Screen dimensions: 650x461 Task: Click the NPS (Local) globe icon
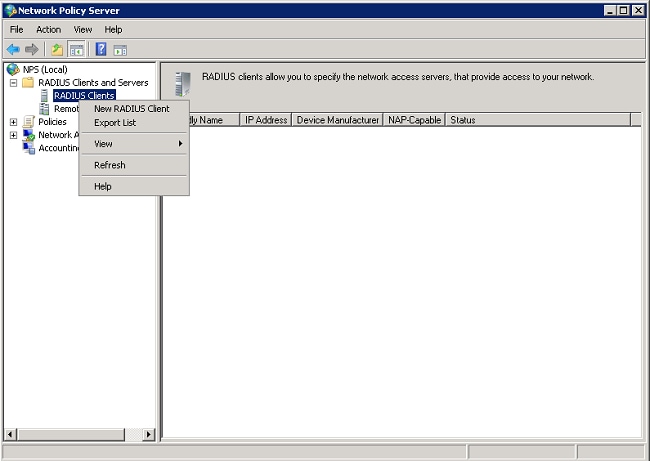13,69
